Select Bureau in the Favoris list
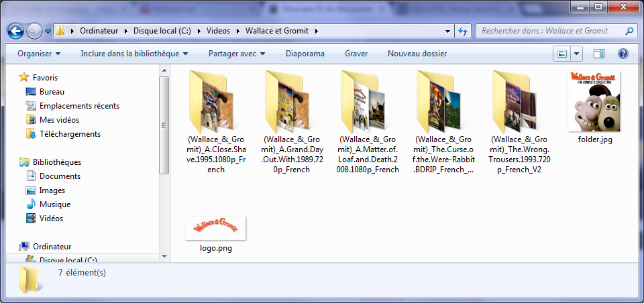This screenshot has height=303, width=644. [50, 92]
